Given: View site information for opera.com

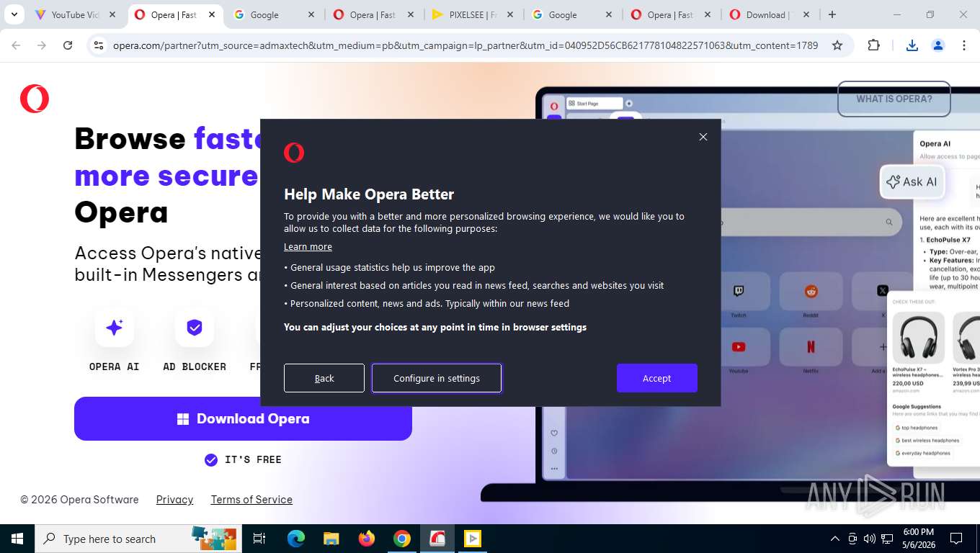Looking at the screenshot, I should [x=99, y=45].
